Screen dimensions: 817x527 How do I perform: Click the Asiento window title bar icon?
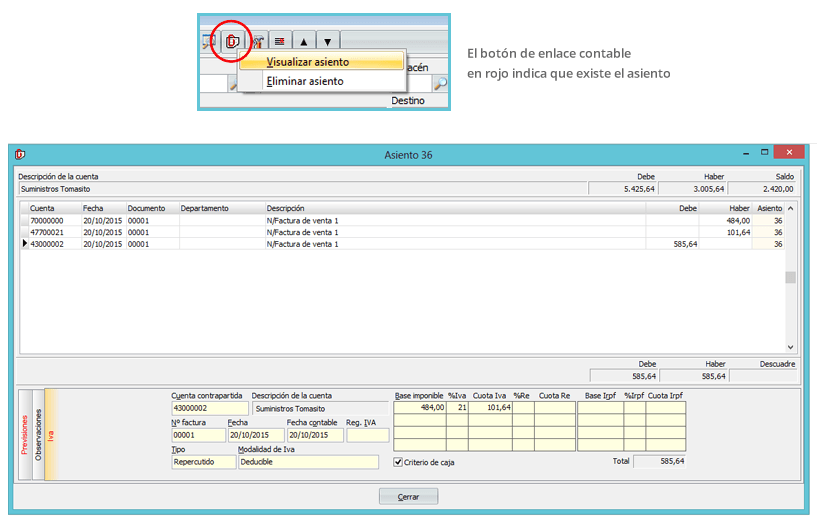tap(21, 154)
